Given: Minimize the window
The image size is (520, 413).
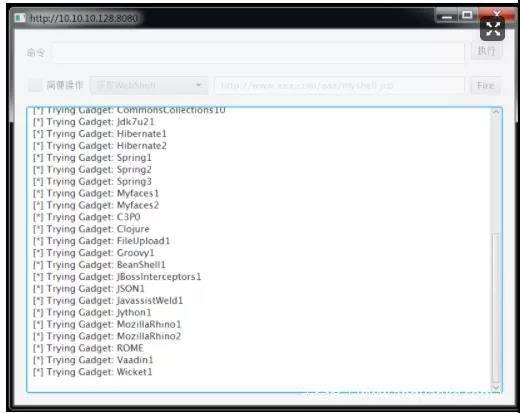Looking at the screenshot, I should click(447, 16).
